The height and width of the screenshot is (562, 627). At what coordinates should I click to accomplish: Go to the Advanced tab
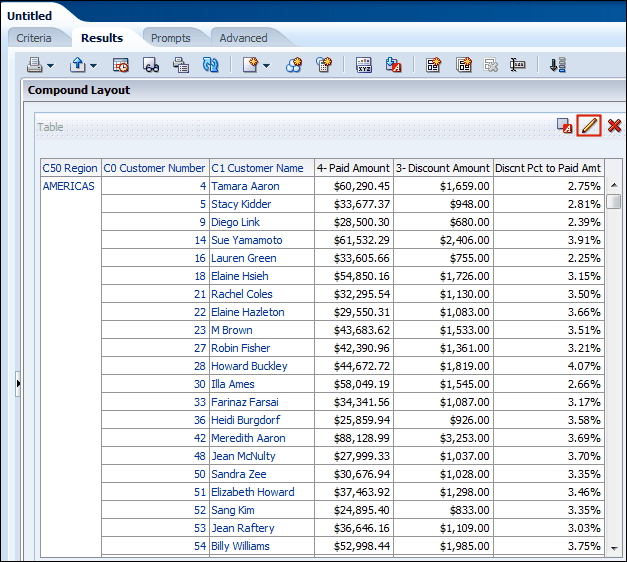pos(243,38)
